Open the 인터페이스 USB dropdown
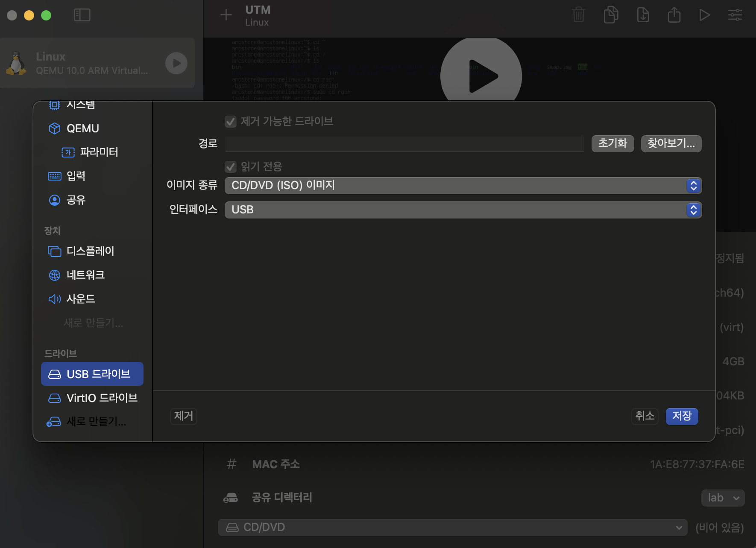The width and height of the screenshot is (756, 548). 463,210
